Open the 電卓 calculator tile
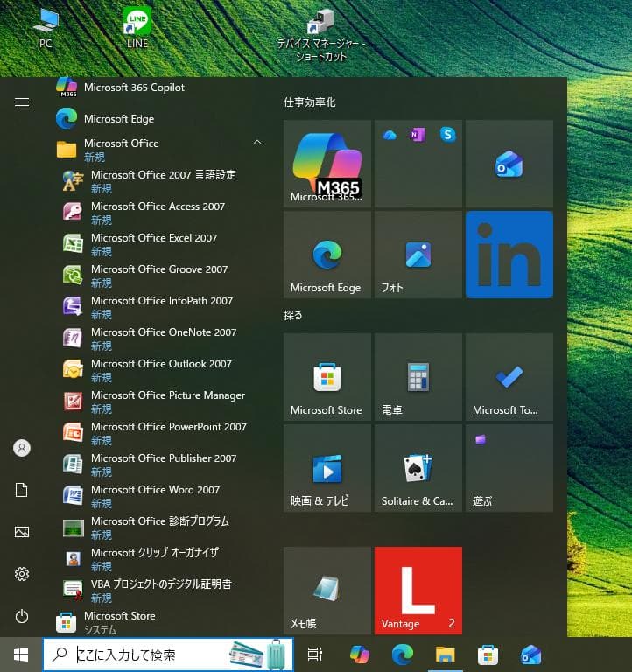 [x=418, y=377]
